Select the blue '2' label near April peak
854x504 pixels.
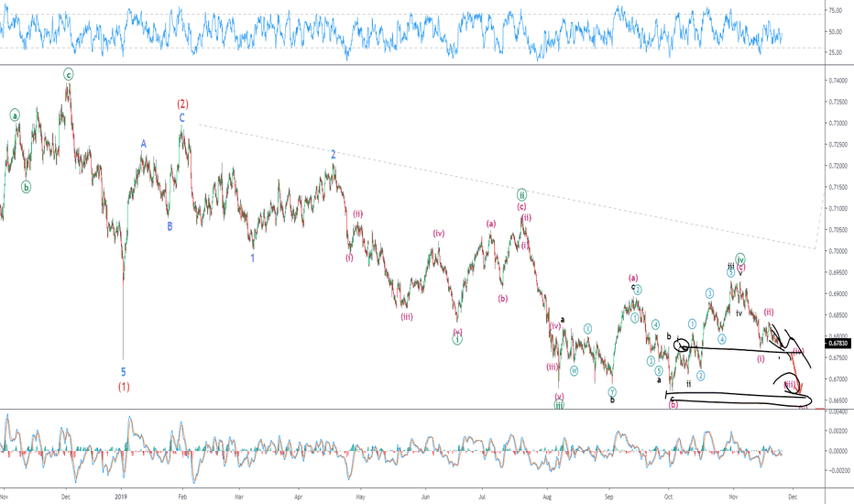tap(334, 155)
